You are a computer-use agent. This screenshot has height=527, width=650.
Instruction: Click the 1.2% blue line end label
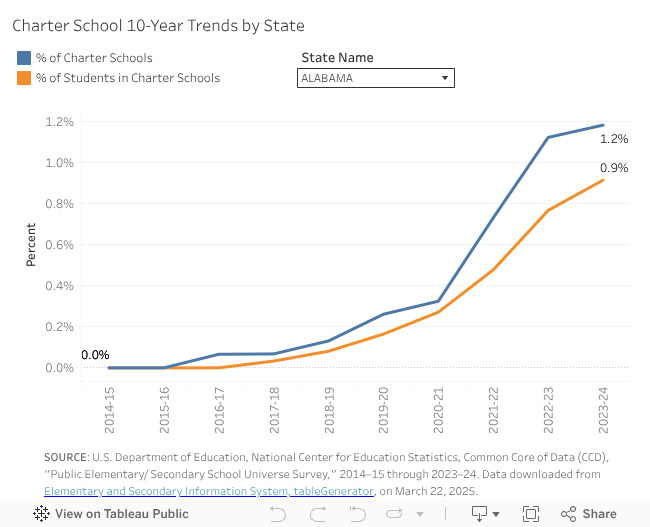[x=614, y=139]
